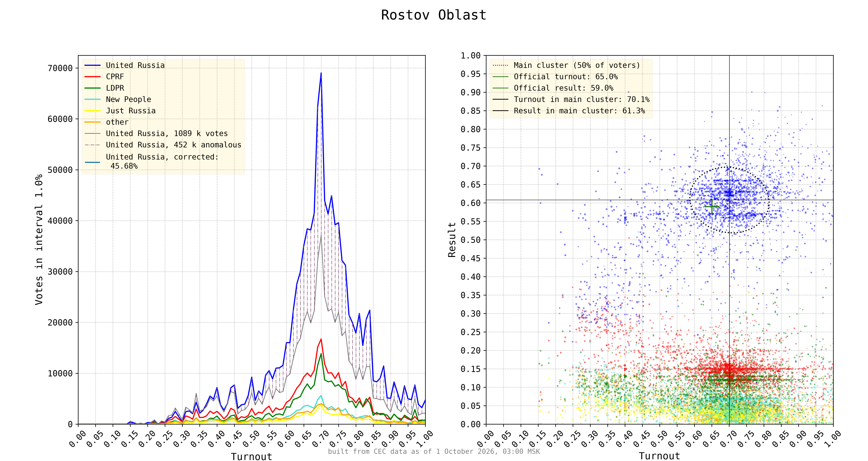Screen dimensions: 868x461
Task: Select the New People legend entry
Action: (x=118, y=99)
